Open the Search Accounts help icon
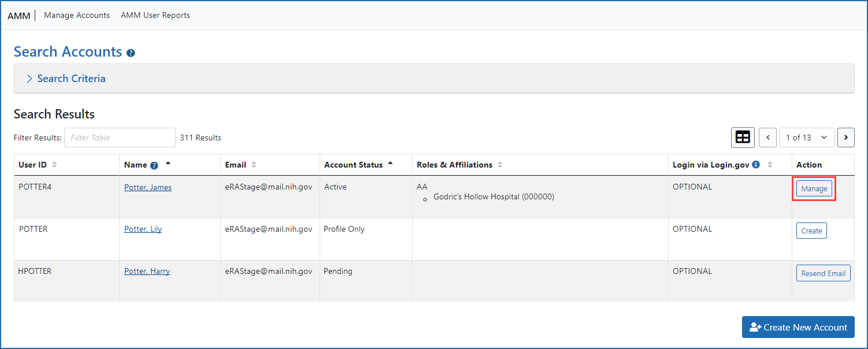This screenshot has width=868, height=349. coord(131,53)
